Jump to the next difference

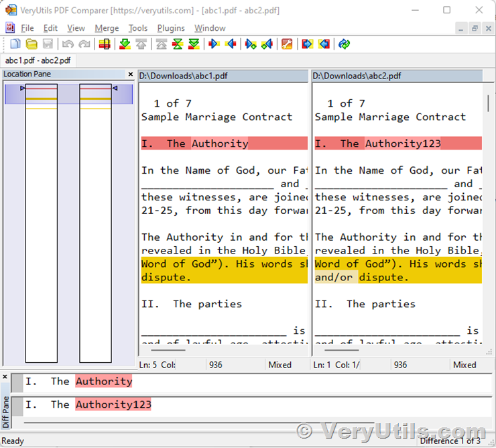coord(125,44)
